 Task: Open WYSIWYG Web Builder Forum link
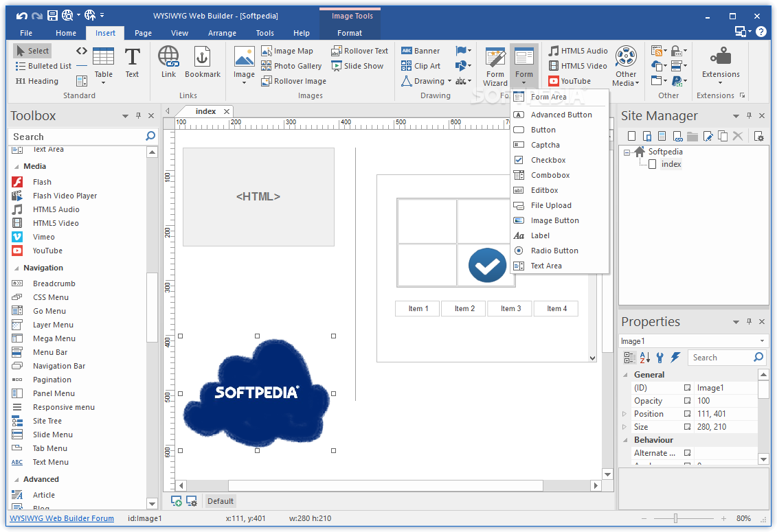point(62,518)
